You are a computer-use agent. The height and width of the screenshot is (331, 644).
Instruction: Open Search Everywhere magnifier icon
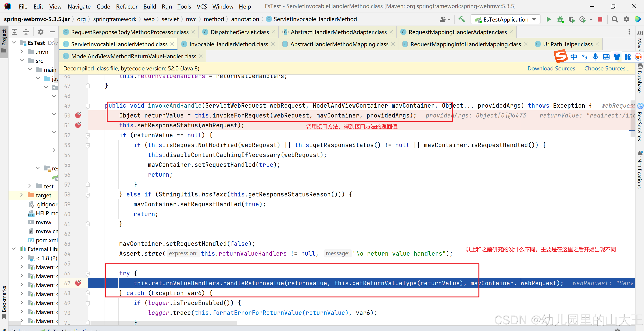[x=614, y=19]
